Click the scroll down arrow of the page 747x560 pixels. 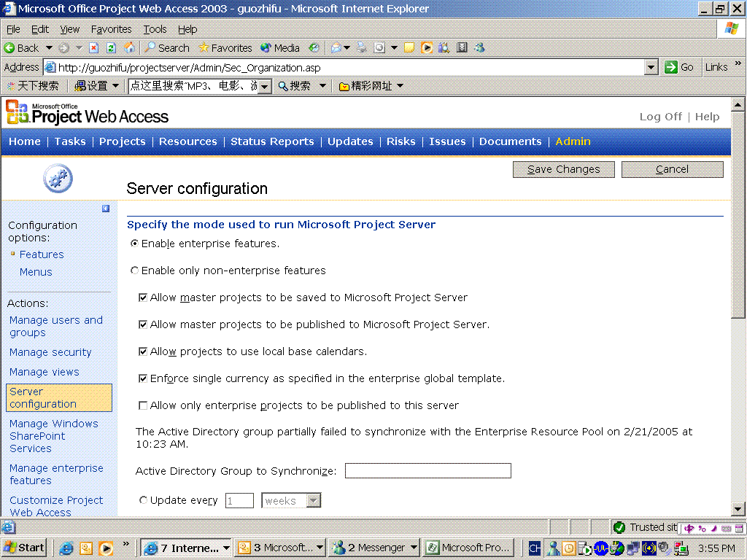pos(738,509)
